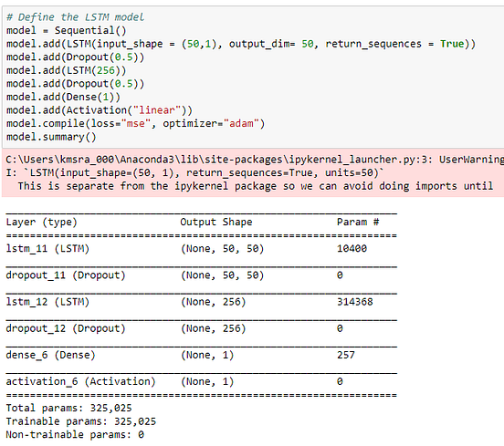Click the 'This is separate from the ipykernel' line
The image size is (504, 446).
(256, 186)
